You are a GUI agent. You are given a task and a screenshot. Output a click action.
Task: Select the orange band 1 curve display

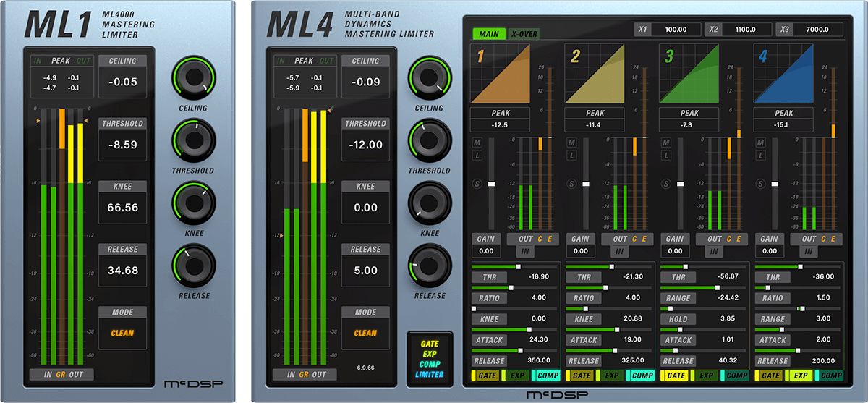501,73
